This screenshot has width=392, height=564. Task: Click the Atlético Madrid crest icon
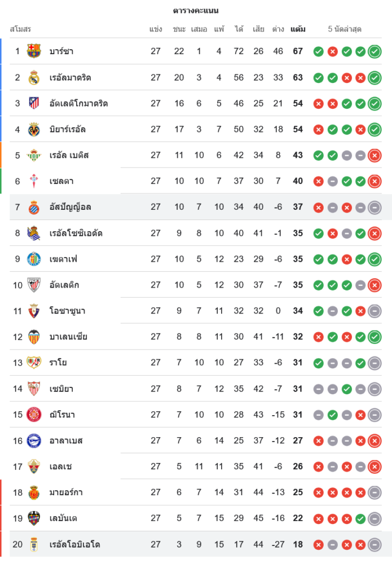point(34,103)
